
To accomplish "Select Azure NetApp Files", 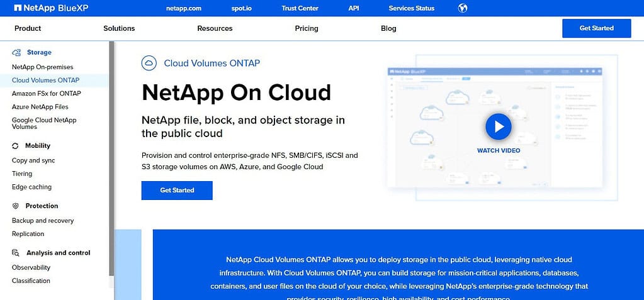I will (40, 107).
